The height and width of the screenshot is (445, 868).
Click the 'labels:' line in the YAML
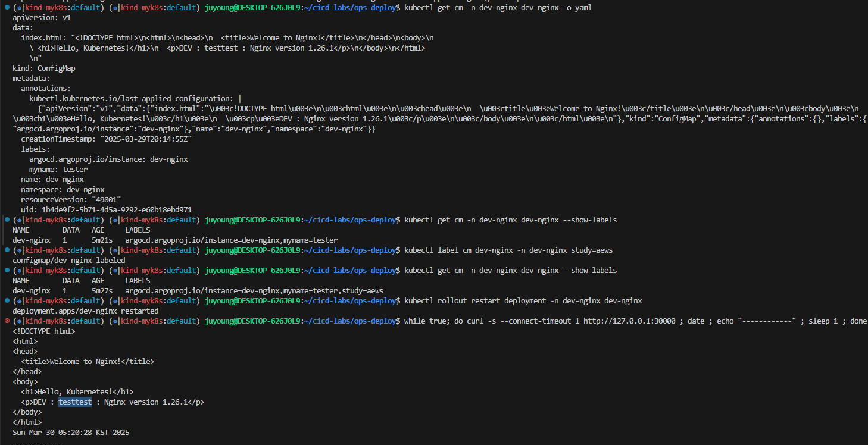pos(36,149)
